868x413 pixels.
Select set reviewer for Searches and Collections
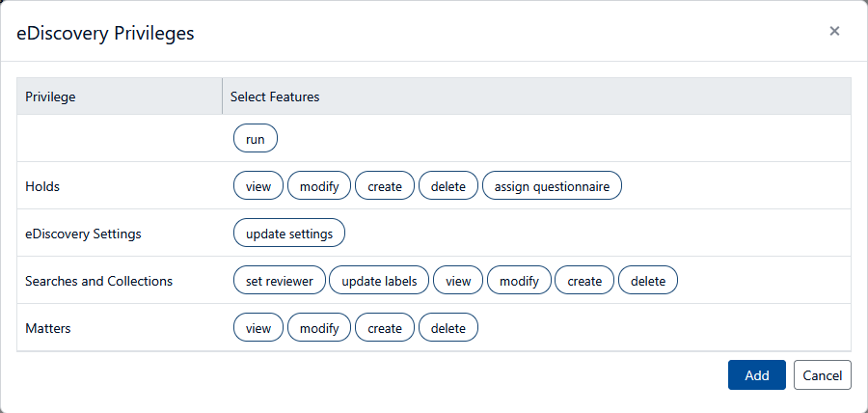point(280,281)
